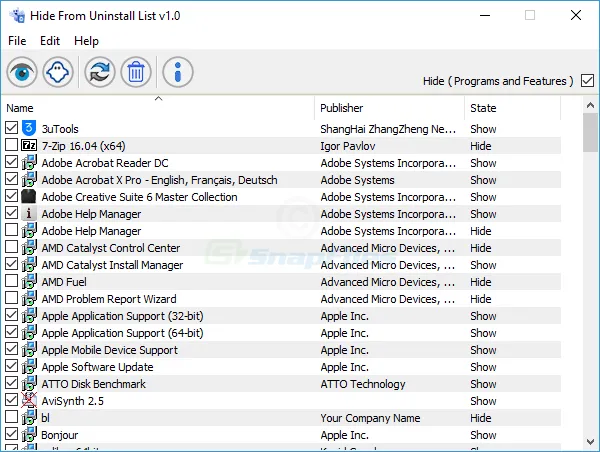This screenshot has width=600, height=452.
Task: Select the Adobe Creative Suite 6 Master Collection row
Action: pos(281,197)
